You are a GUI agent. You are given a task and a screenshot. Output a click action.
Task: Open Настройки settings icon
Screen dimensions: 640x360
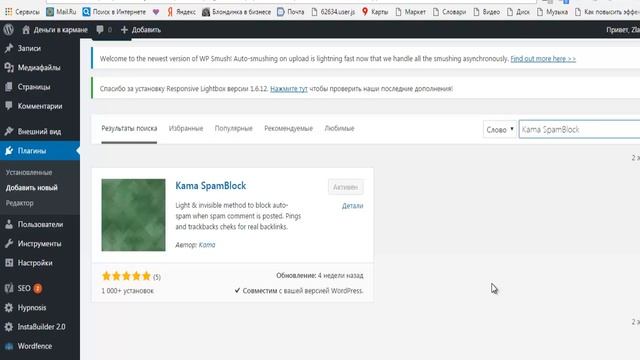pos(9,262)
